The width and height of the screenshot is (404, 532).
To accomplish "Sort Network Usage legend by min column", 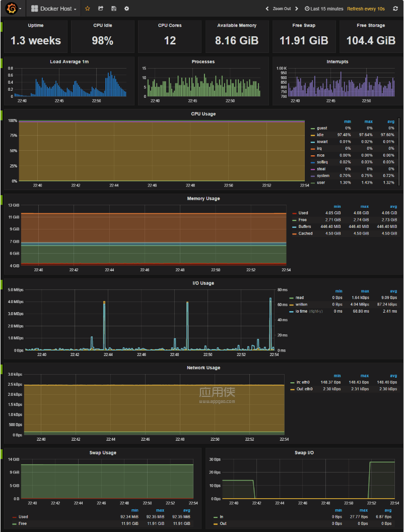I will click(x=337, y=376).
